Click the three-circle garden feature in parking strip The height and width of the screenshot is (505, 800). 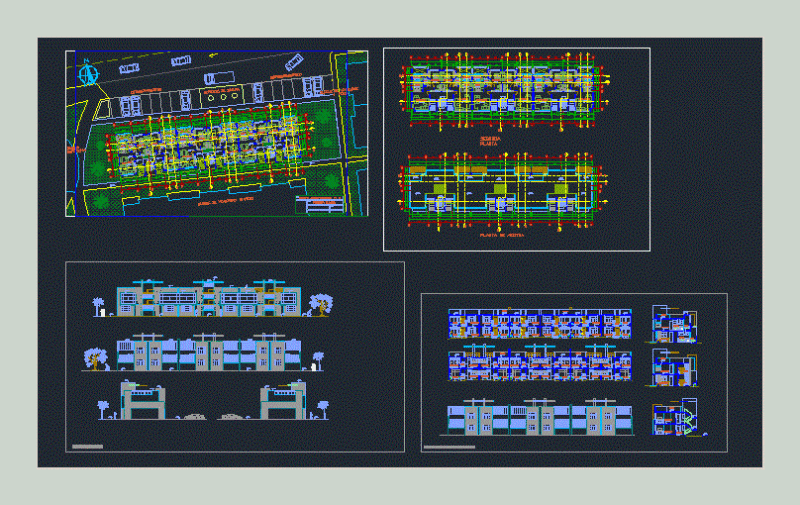(x=223, y=96)
